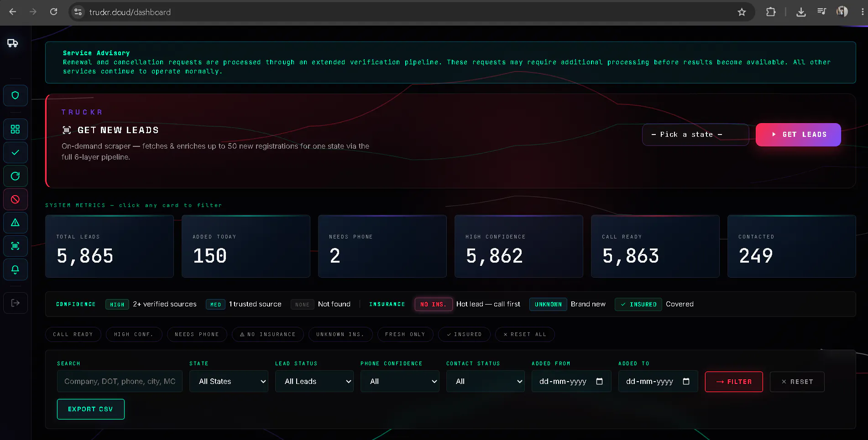Click the INSURED legend badge beside 'Covered'
This screenshot has height=440, width=868.
tap(638, 304)
